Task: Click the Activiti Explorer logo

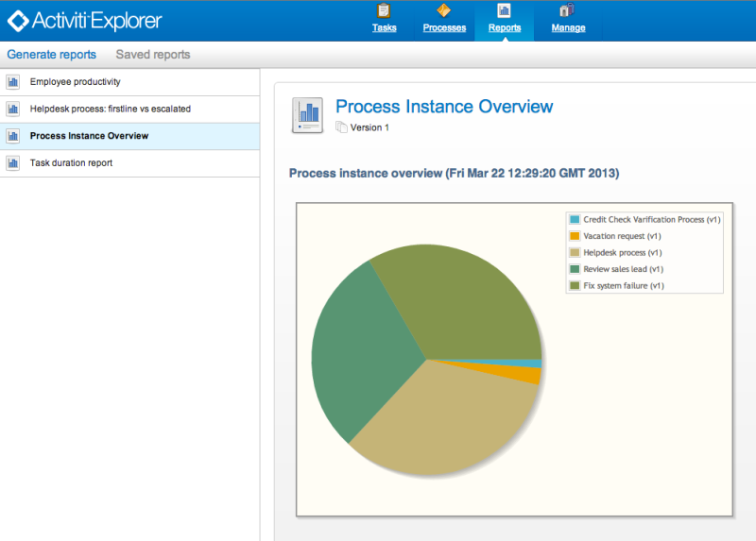Action: 85,21
